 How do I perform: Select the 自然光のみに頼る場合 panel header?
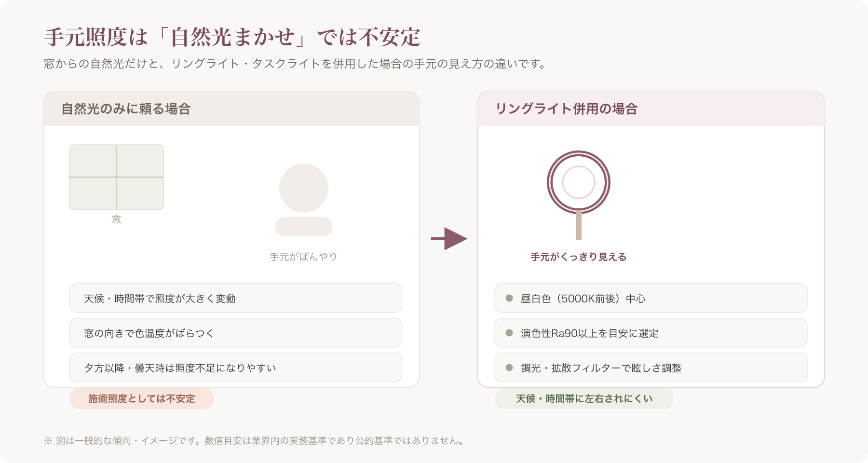click(x=231, y=109)
